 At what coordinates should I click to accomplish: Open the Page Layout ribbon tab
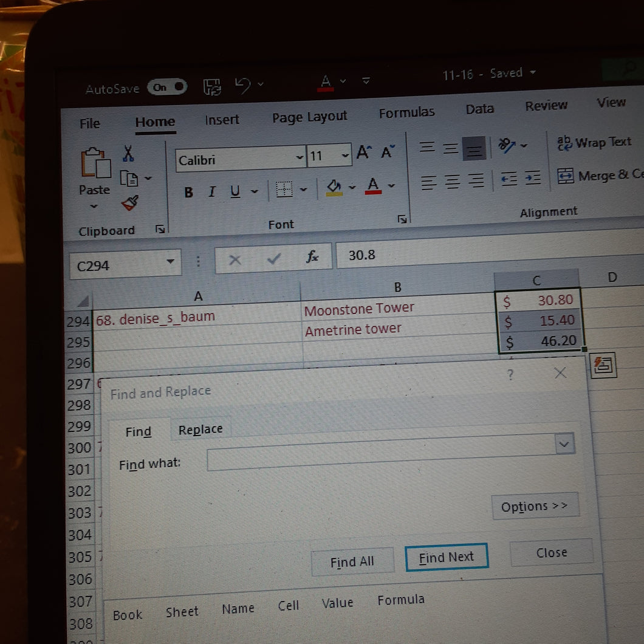click(x=309, y=117)
